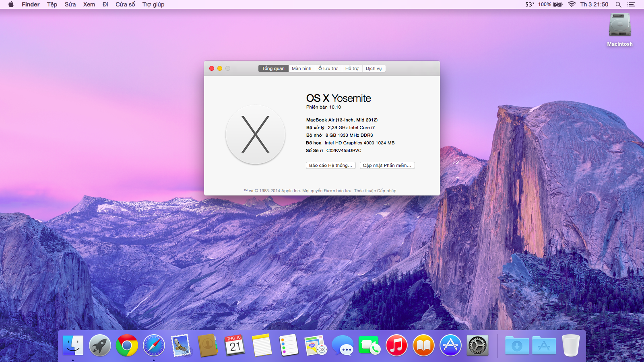The image size is (644, 362).
Task: Click Báo cáo Hệ thống button
Action: click(331, 165)
